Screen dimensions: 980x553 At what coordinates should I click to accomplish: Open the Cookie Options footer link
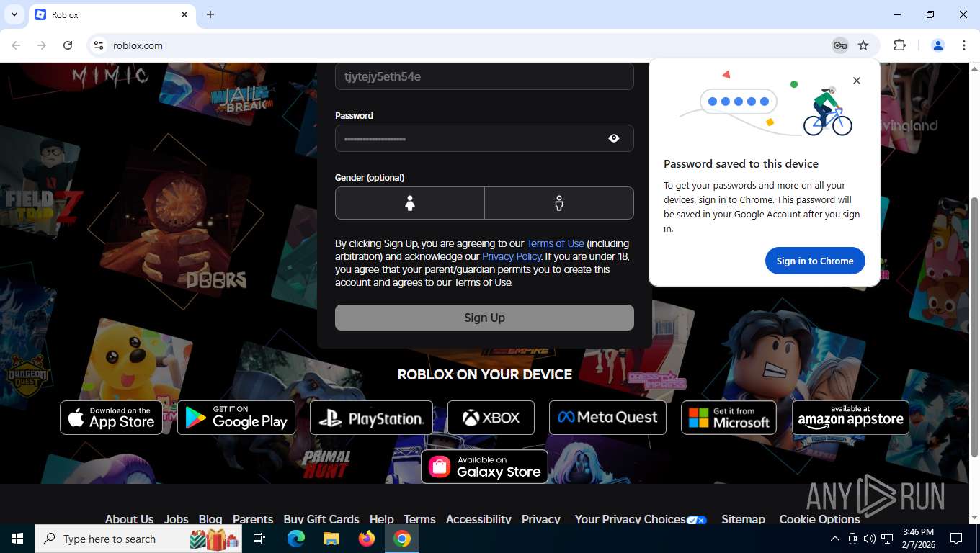819,519
